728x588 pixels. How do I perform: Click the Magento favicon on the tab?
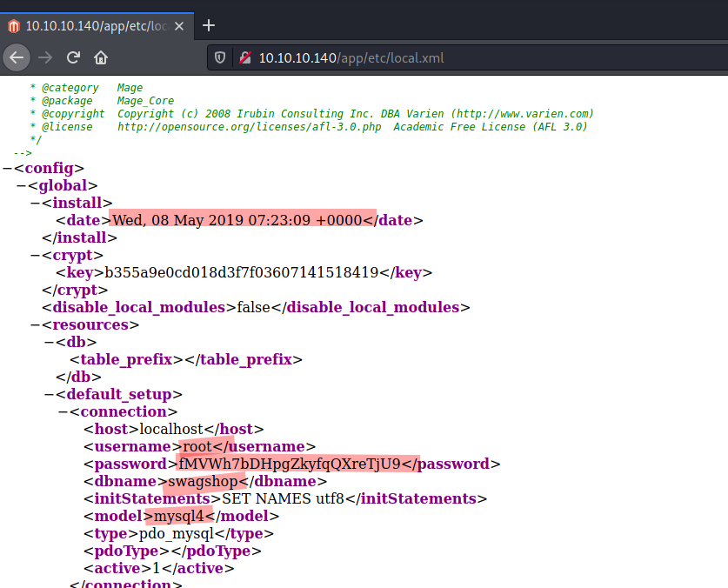pyautogui.click(x=14, y=25)
